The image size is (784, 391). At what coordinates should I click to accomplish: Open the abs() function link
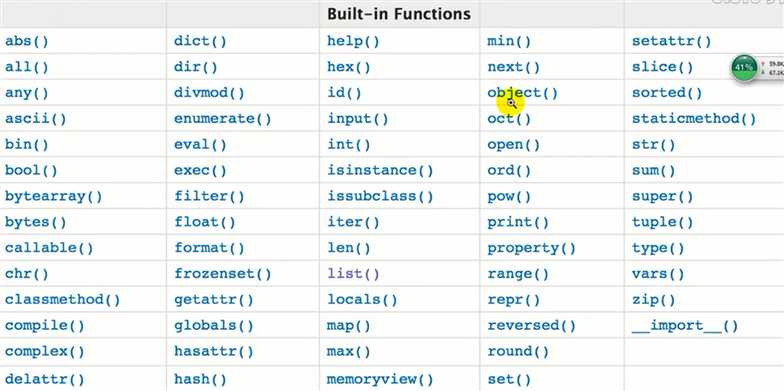click(27, 41)
